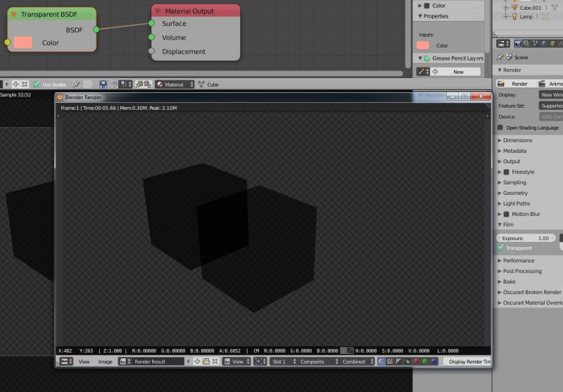Screen dimensions: 563x392
Task: Expand the Color panel in sidebar
Action: (419, 6)
